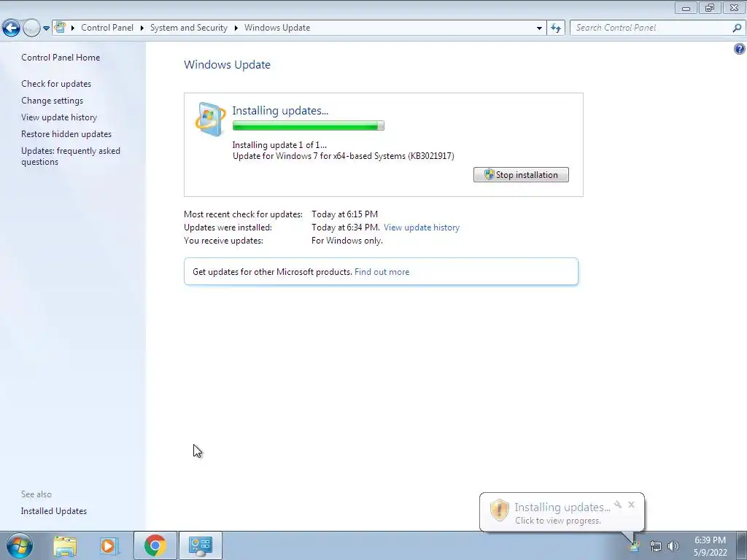Open View update history in sidebar
Image resolution: width=747 pixels, height=560 pixels.
click(59, 117)
